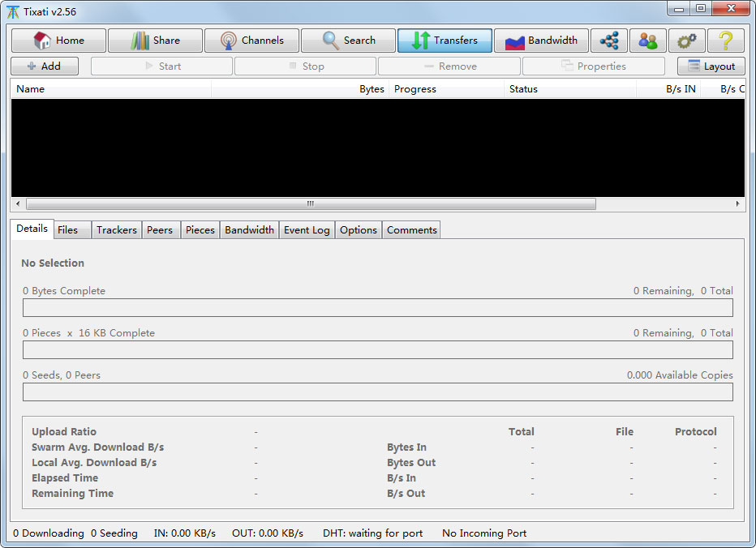756x548 pixels.
Task: Click 'OUT: 0.00 KB/s' status entry
Action: pos(268,533)
